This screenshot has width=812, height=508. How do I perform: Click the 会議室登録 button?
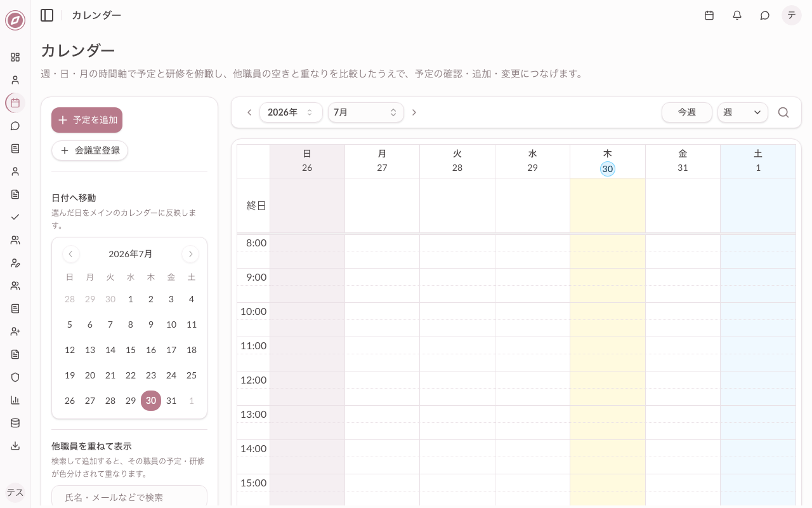(x=89, y=150)
